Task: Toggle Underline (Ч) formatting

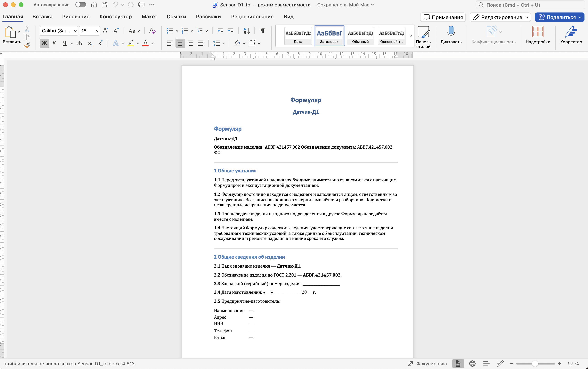Action: click(x=64, y=43)
